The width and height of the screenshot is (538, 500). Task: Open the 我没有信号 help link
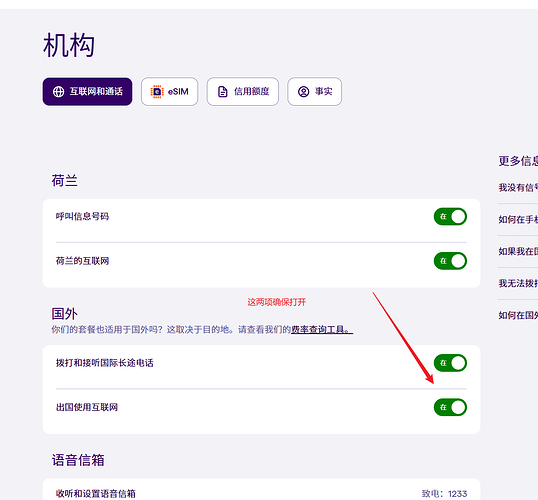coord(518,188)
